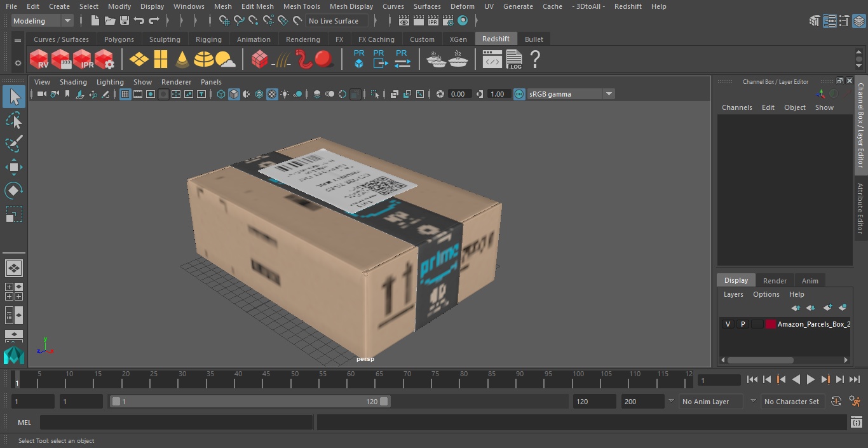This screenshot has width=868, height=448.
Task: Play the animation forward
Action: [x=811, y=379]
